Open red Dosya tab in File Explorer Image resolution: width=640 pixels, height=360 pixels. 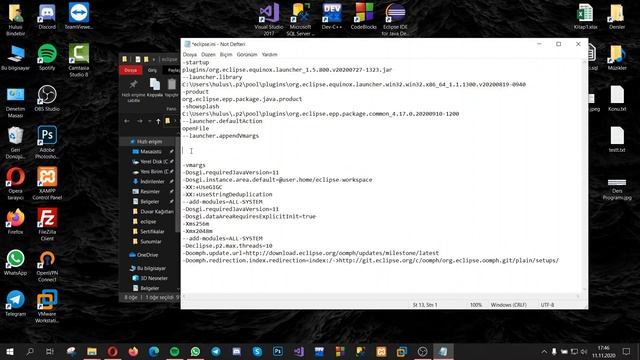131,70
